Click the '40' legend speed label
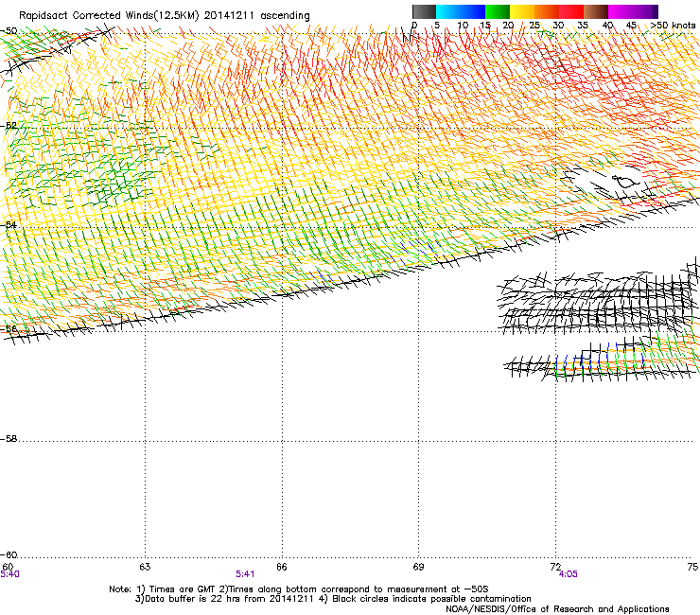 (607, 26)
